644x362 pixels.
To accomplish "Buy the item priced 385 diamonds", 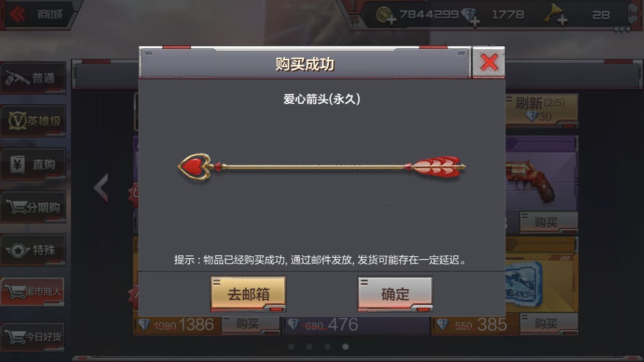I will point(549,323).
